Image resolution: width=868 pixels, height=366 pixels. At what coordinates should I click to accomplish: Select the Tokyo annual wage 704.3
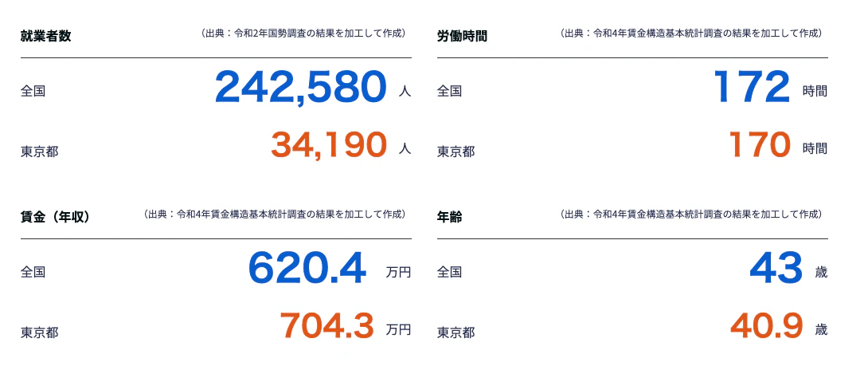pos(326,325)
